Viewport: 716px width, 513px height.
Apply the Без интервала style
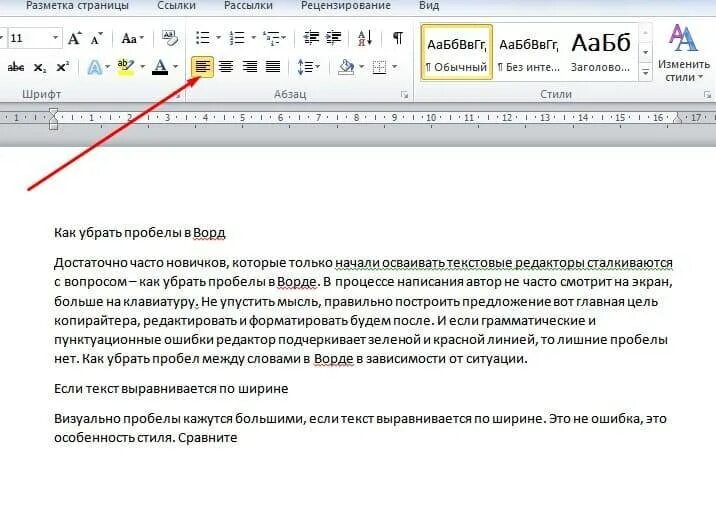point(529,53)
